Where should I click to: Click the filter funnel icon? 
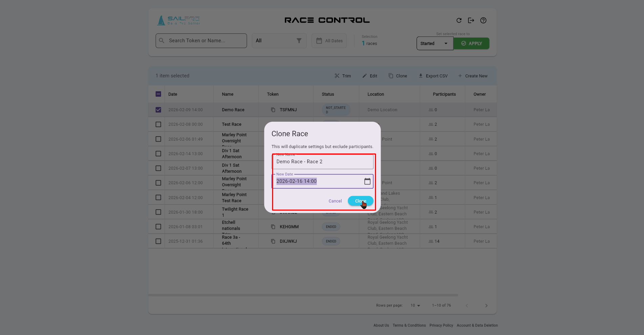[x=299, y=41]
